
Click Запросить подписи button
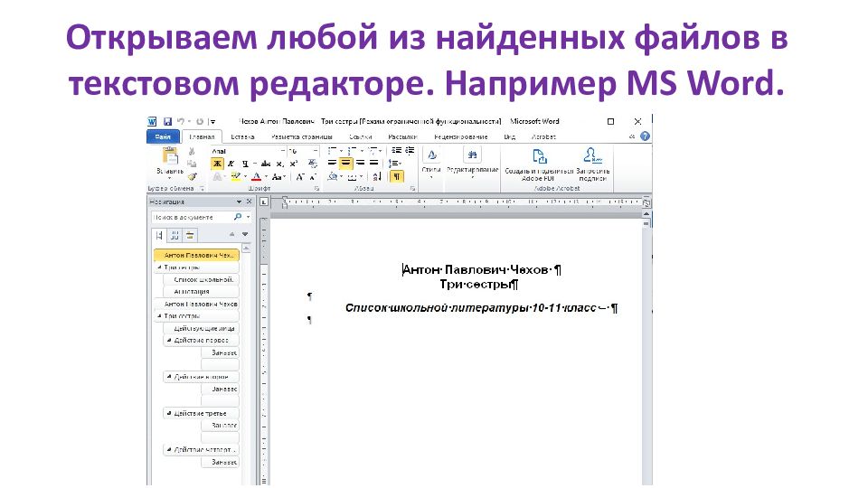[592, 164]
